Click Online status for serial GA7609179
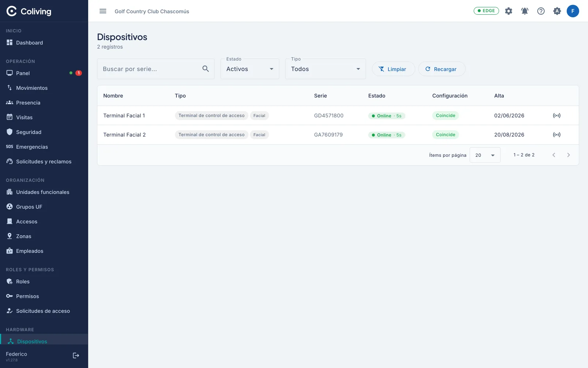588x368 pixels. (387, 135)
